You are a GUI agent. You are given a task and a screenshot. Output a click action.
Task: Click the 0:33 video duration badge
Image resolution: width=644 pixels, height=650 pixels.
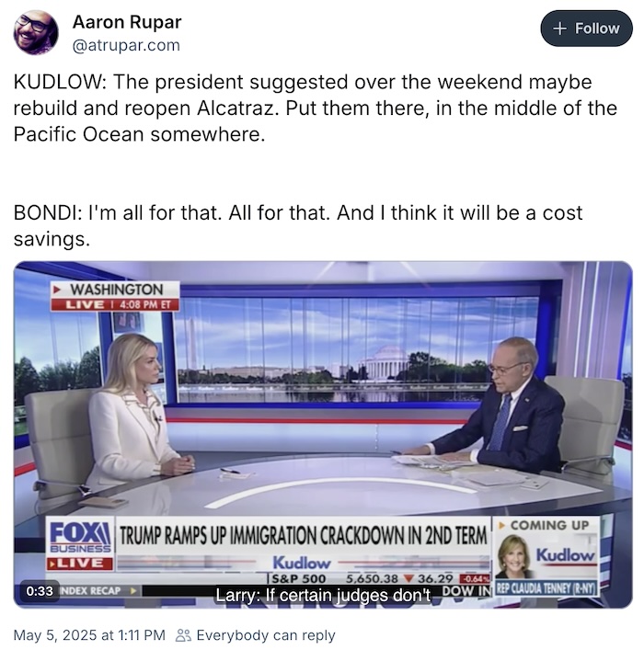[40, 590]
